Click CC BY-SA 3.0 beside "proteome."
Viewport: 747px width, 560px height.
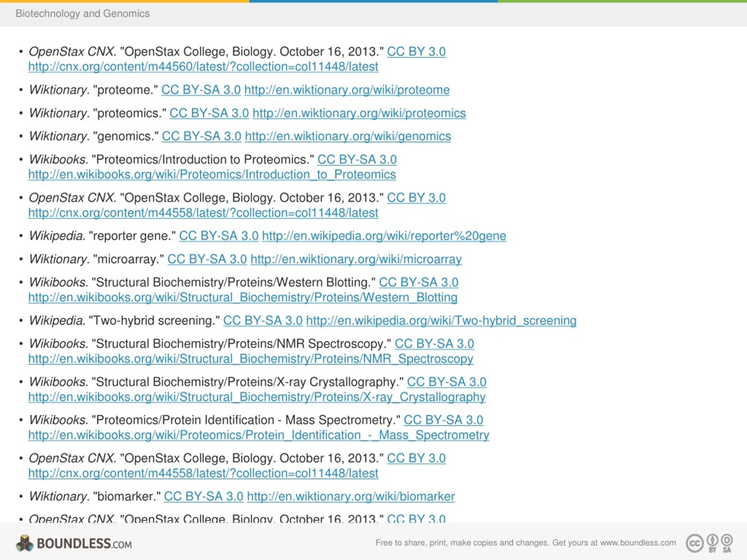[201, 90]
